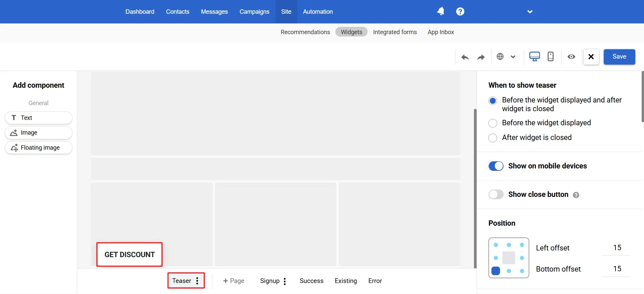Switch to mobile device preview
This screenshot has width=644, height=294.
[x=550, y=57]
